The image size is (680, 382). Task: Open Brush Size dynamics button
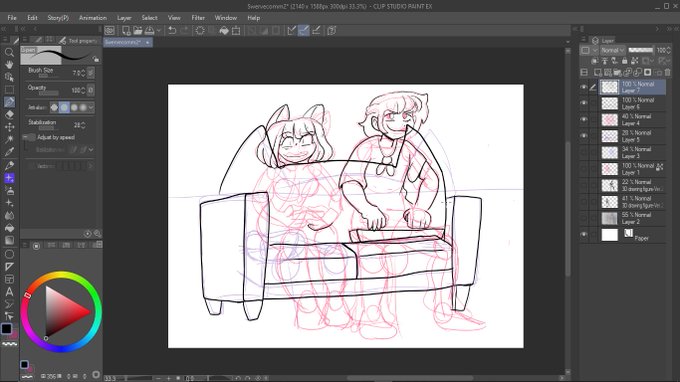[x=91, y=73]
